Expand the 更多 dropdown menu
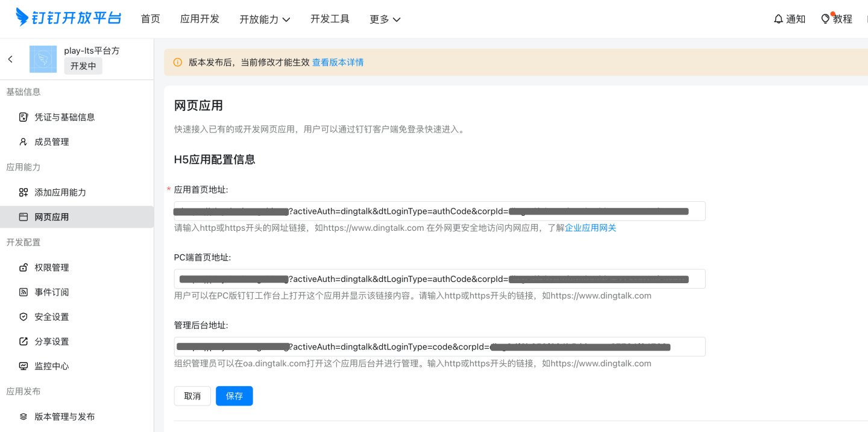The width and height of the screenshot is (868, 432). (x=385, y=19)
